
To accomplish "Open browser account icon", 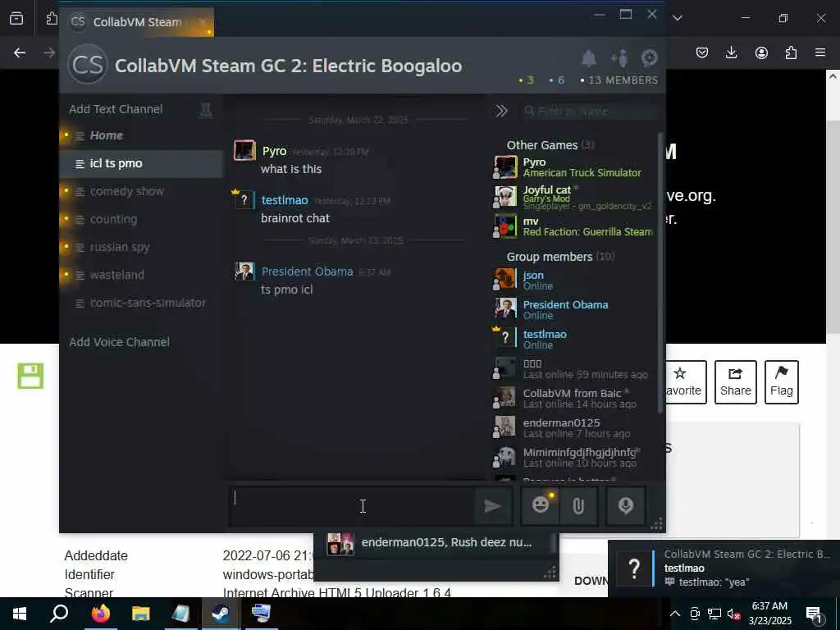I will coord(761,52).
